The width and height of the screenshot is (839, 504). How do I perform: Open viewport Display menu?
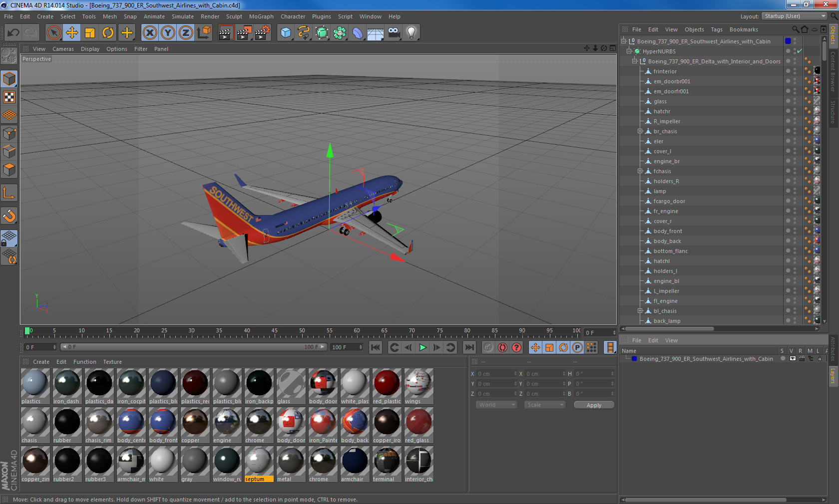tap(90, 49)
